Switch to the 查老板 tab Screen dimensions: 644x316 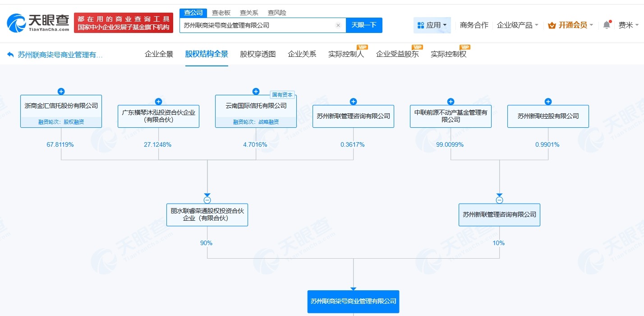[x=220, y=13]
